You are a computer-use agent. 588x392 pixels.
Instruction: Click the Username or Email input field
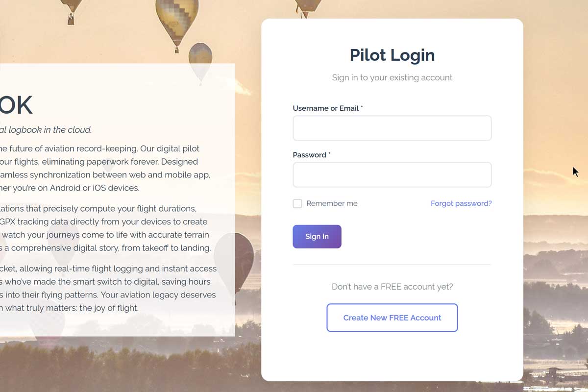[392, 128]
